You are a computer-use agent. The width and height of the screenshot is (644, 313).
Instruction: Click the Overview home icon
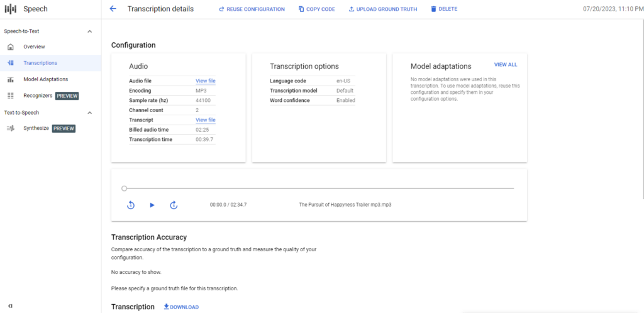(x=11, y=47)
